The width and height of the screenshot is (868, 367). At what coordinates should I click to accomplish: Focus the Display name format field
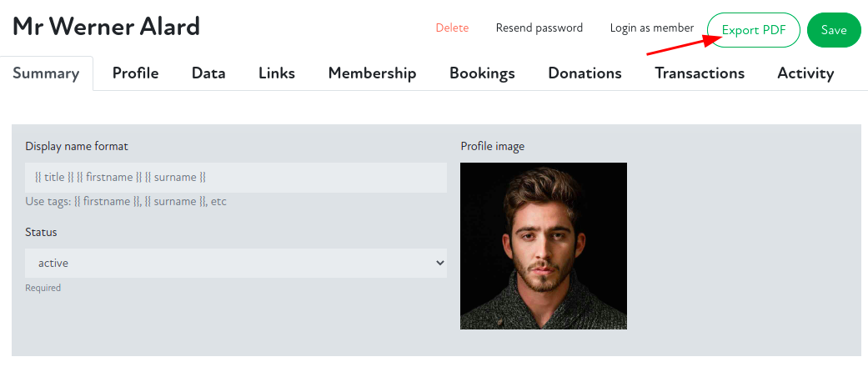236,178
